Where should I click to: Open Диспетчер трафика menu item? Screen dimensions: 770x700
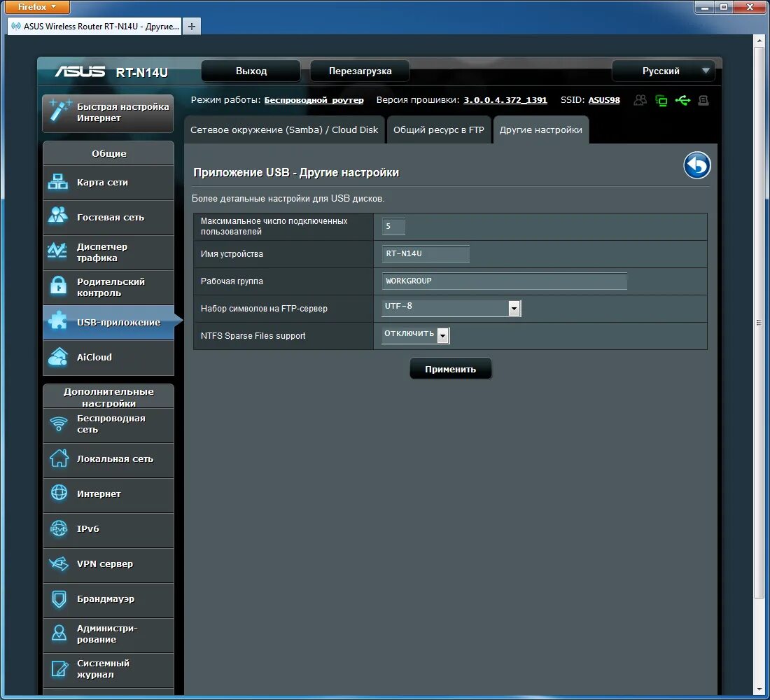click(108, 252)
